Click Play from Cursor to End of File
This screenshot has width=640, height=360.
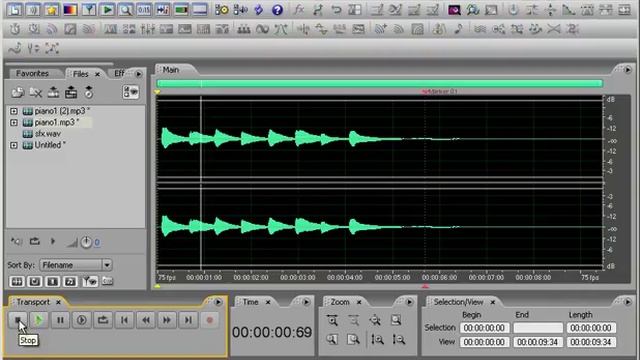tap(81, 320)
